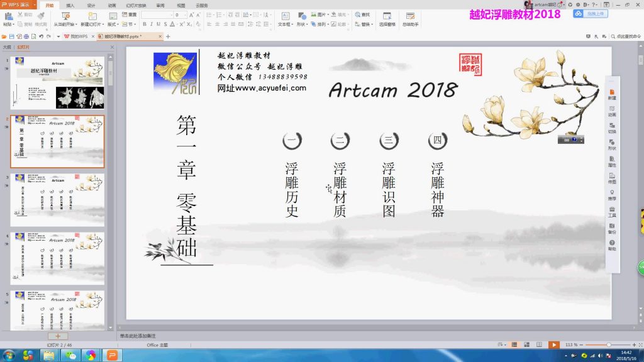Open the font name combo box
The height and width of the screenshot is (362, 644).
157,15
